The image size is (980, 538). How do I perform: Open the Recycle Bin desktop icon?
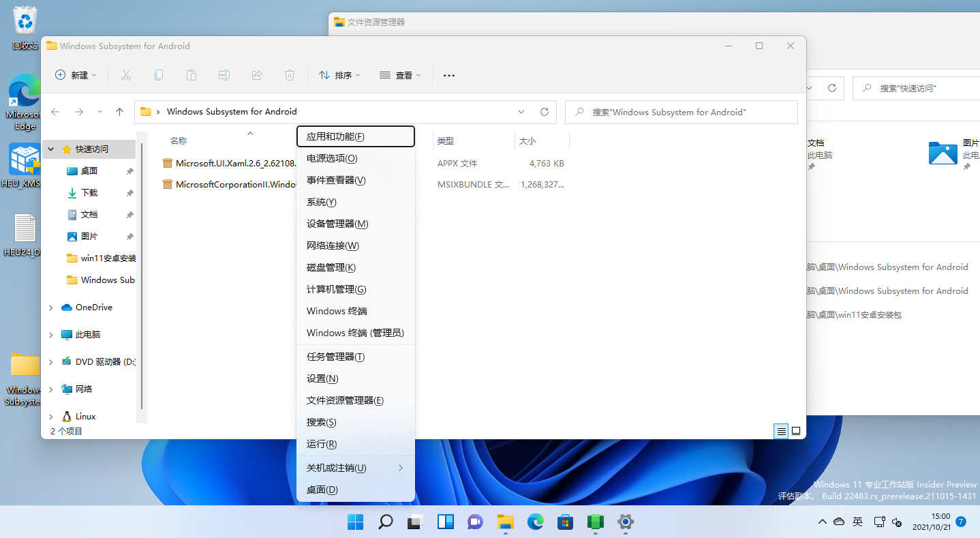click(25, 29)
